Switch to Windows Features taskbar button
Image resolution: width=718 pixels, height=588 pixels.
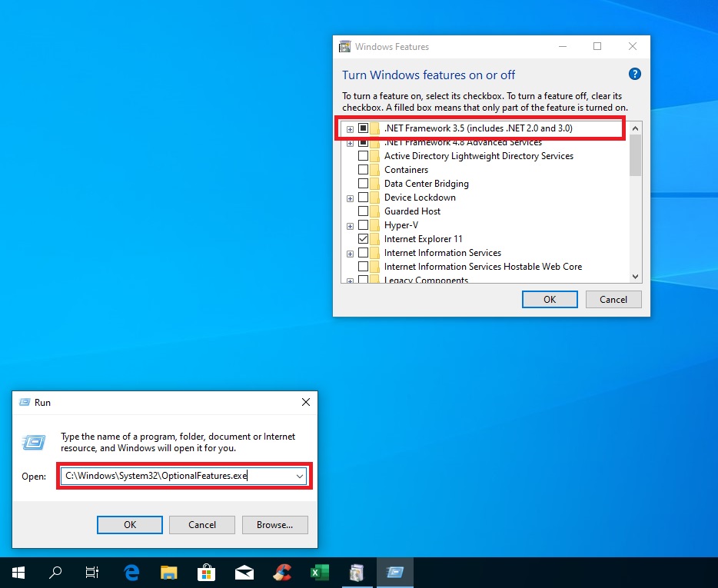tap(357, 573)
